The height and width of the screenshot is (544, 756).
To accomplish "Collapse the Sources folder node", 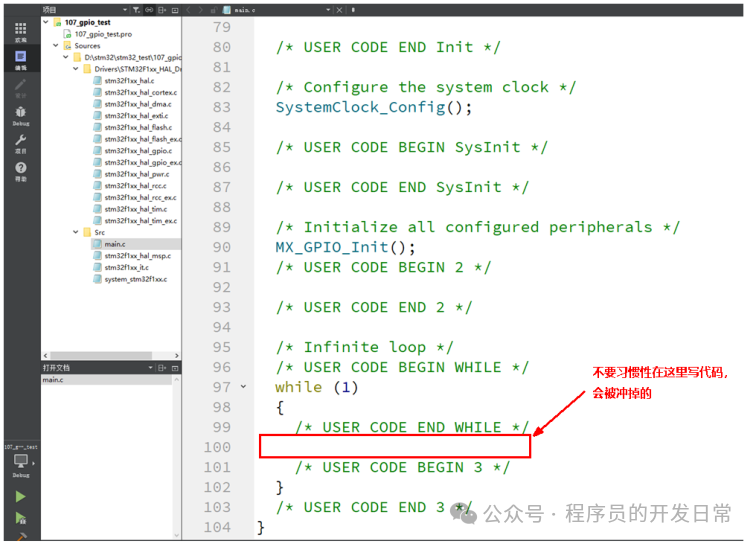I will pos(55,45).
